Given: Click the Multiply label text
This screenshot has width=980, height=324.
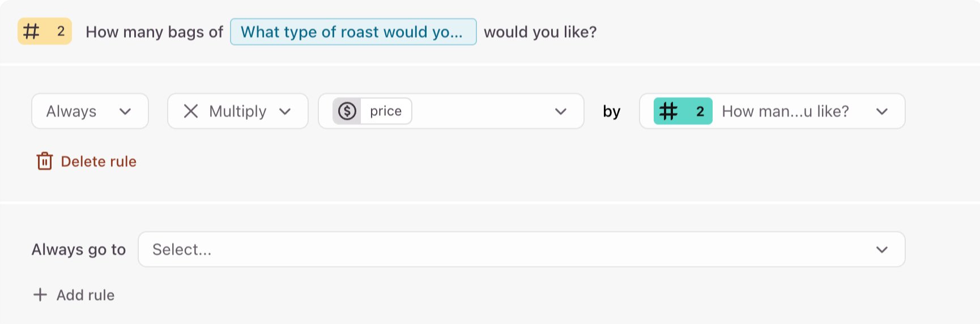Looking at the screenshot, I should click(237, 111).
